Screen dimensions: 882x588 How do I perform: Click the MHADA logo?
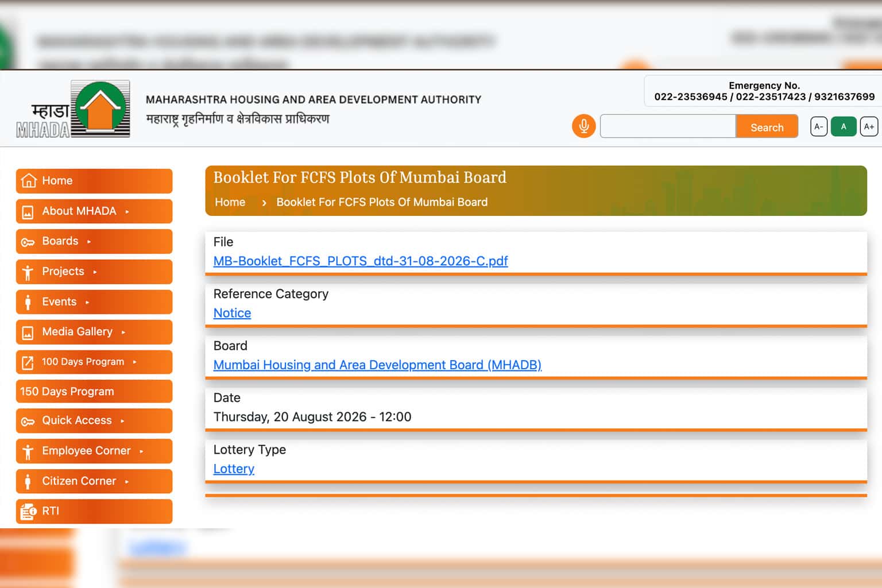point(73,109)
